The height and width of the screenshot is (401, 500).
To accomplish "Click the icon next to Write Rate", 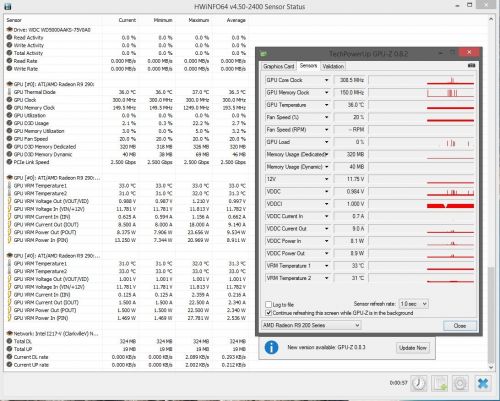I will [x=9, y=68].
